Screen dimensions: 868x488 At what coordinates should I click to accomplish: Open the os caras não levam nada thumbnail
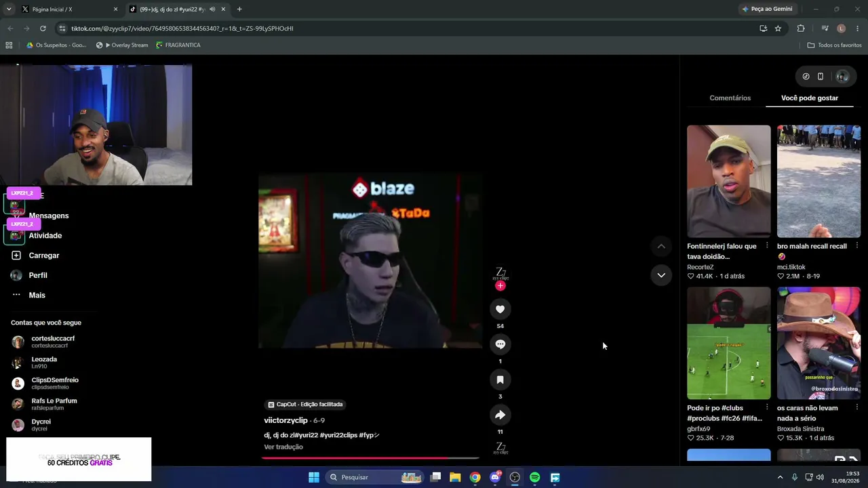click(818, 343)
